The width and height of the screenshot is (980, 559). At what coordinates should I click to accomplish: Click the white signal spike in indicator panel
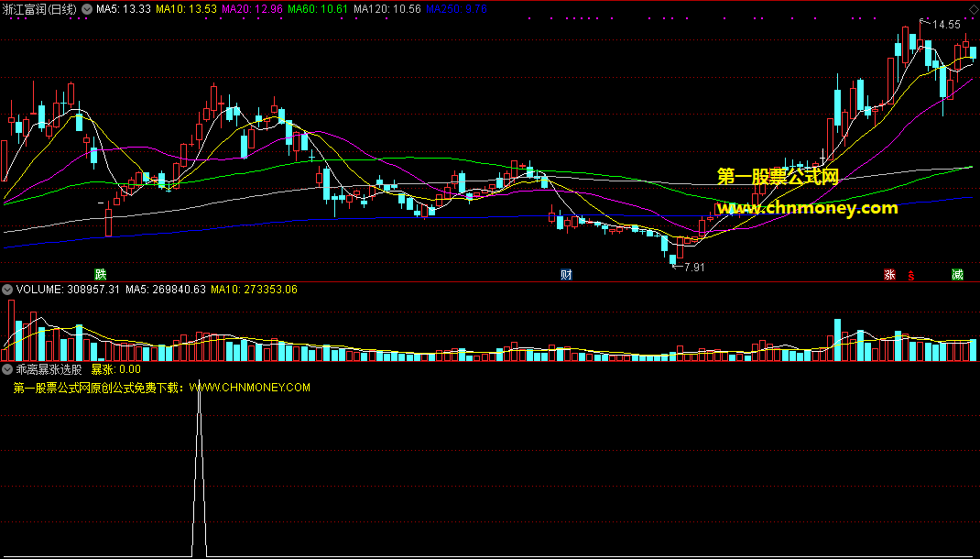[x=199, y=469]
